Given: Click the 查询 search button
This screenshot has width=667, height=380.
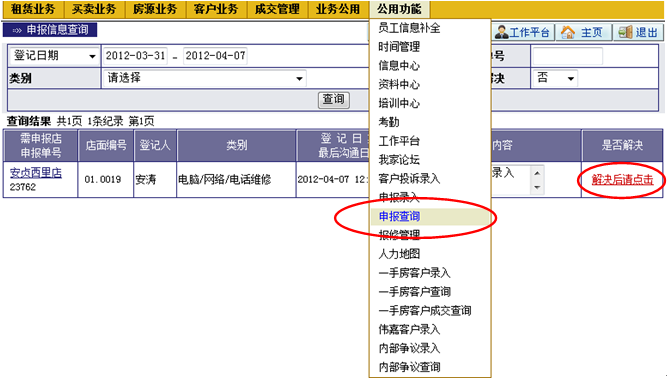Looking at the screenshot, I should tap(334, 100).
